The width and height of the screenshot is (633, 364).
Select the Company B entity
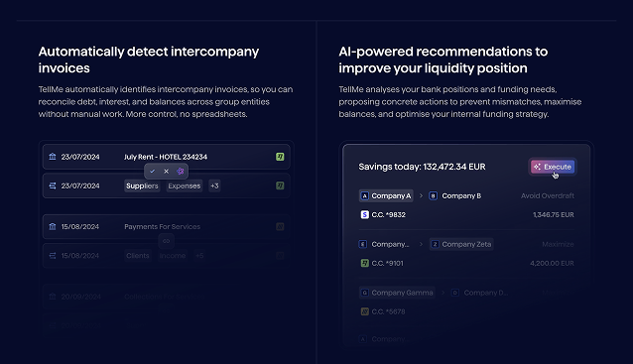tap(455, 195)
